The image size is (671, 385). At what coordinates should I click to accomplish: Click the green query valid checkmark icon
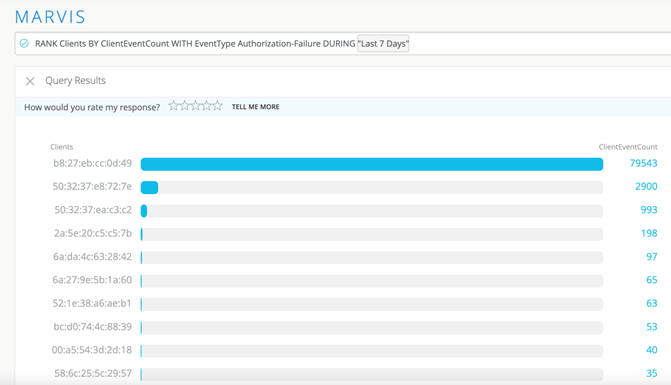pos(24,43)
